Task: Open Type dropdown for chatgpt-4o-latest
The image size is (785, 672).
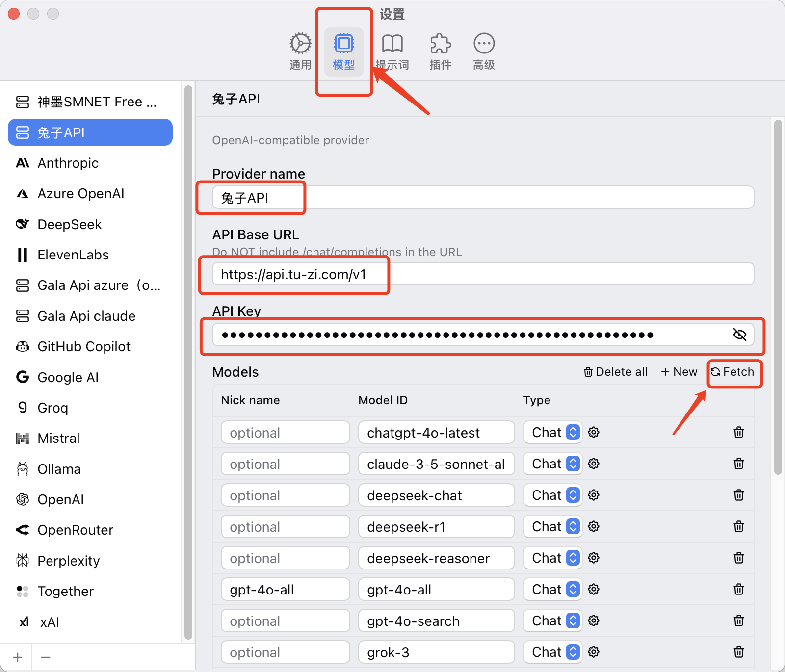Action: click(553, 432)
